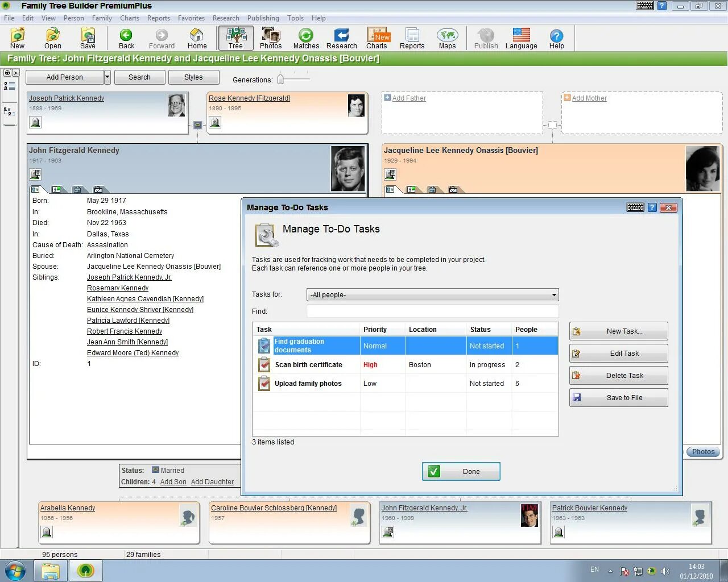Click Done to close the tasks dialog
This screenshot has height=582, width=728.
[461, 471]
